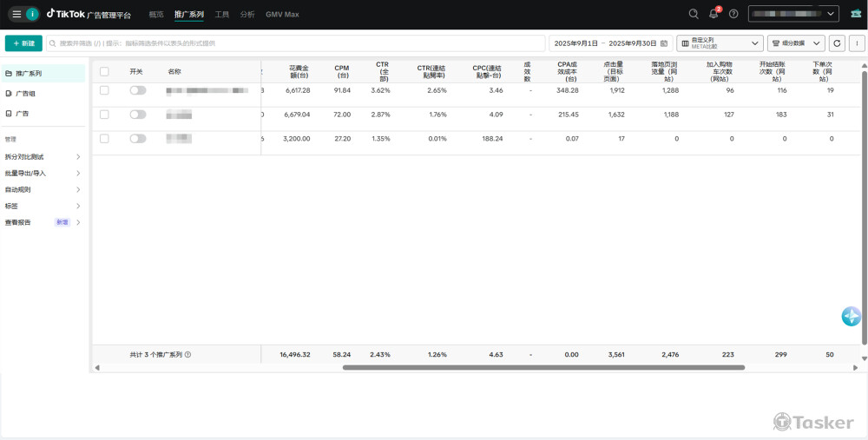Go to the 工具 menu tab
This screenshot has width=868, height=440.
coord(222,15)
